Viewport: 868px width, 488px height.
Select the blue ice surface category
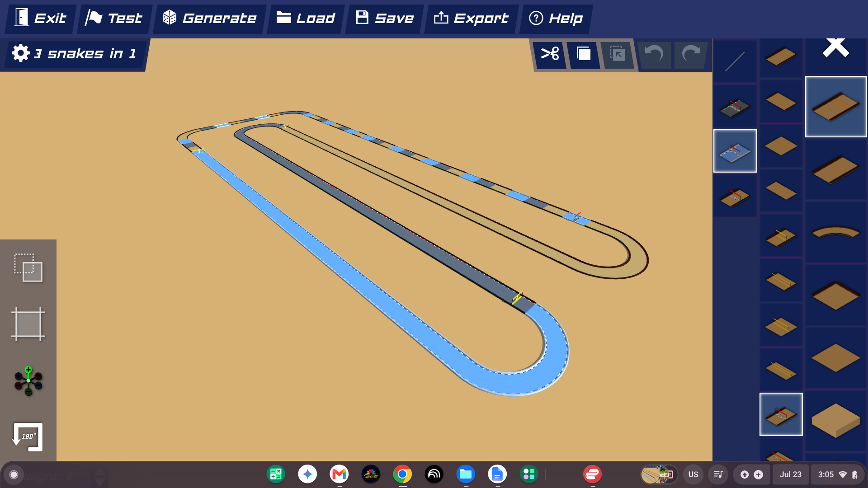coord(735,151)
